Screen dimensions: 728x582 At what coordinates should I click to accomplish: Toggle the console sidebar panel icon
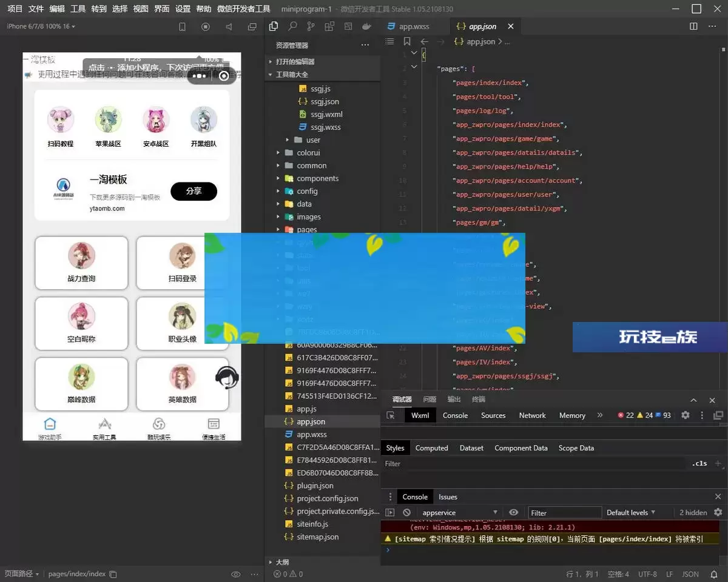pyautogui.click(x=390, y=512)
